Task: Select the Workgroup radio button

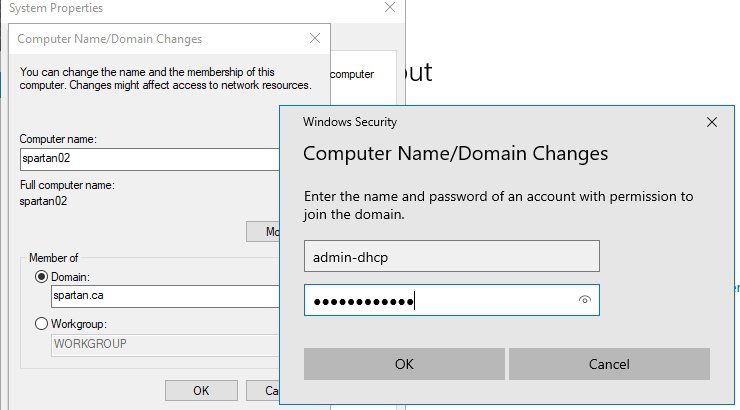Action: (42, 324)
